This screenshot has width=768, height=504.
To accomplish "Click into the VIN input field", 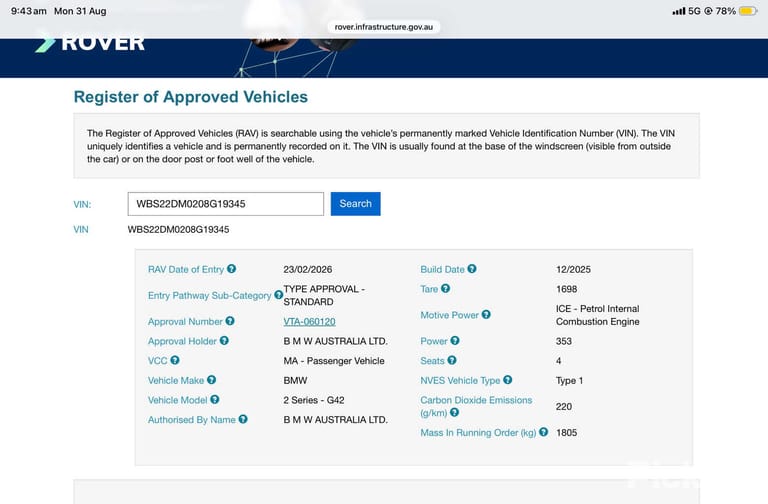I will click(226, 204).
